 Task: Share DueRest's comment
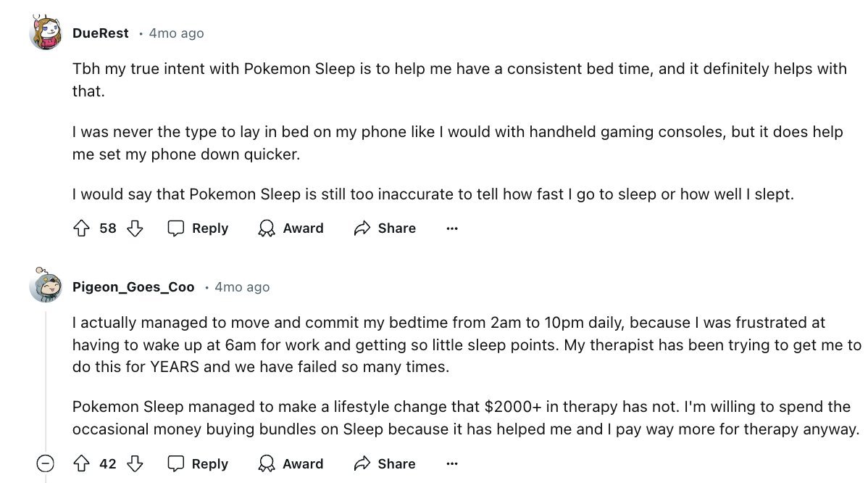pyautogui.click(x=385, y=228)
